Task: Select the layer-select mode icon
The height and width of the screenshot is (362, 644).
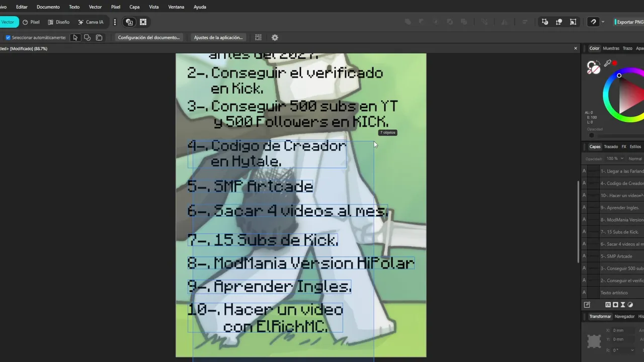Action: [x=99, y=38]
